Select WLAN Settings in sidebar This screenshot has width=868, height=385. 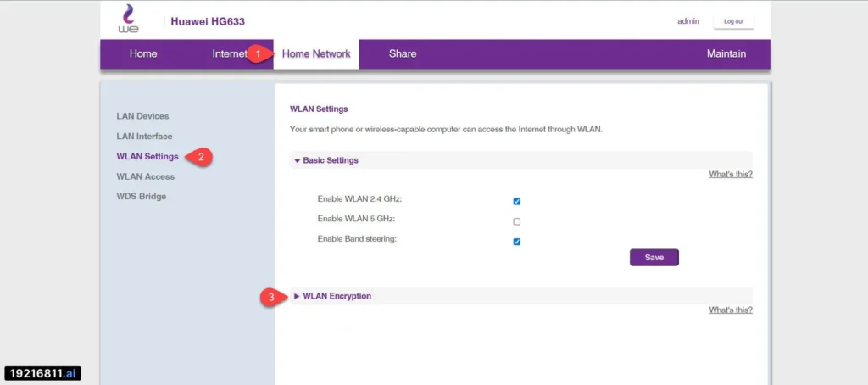point(147,157)
